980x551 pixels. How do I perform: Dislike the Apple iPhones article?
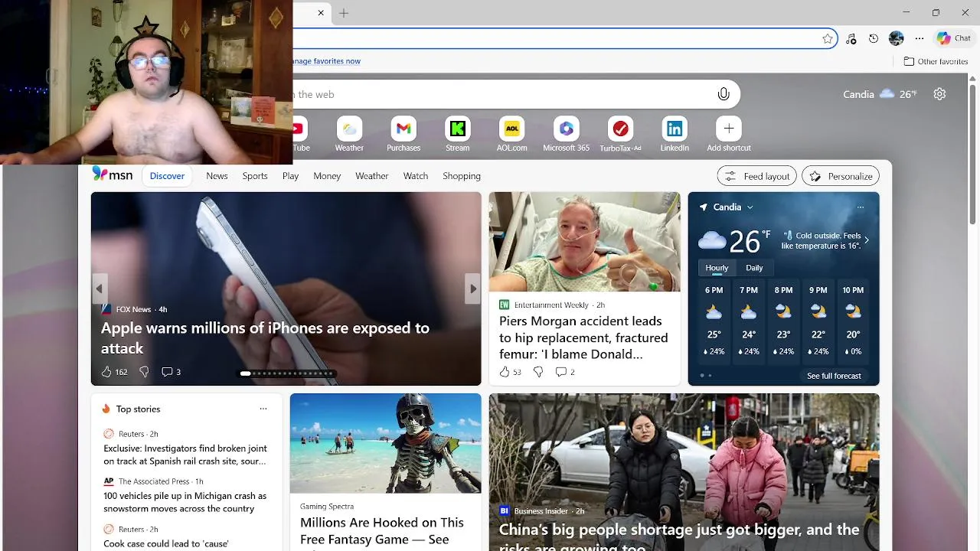click(x=144, y=372)
